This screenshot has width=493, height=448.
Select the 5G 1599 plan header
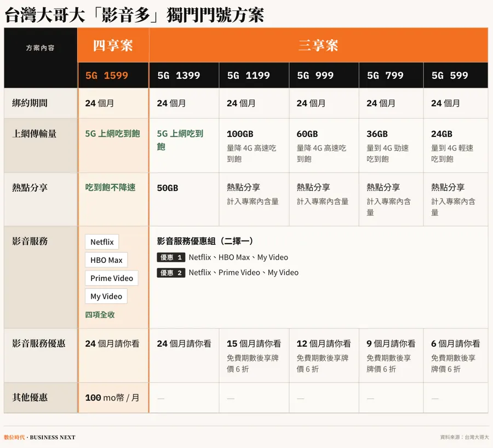click(x=113, y=76)
